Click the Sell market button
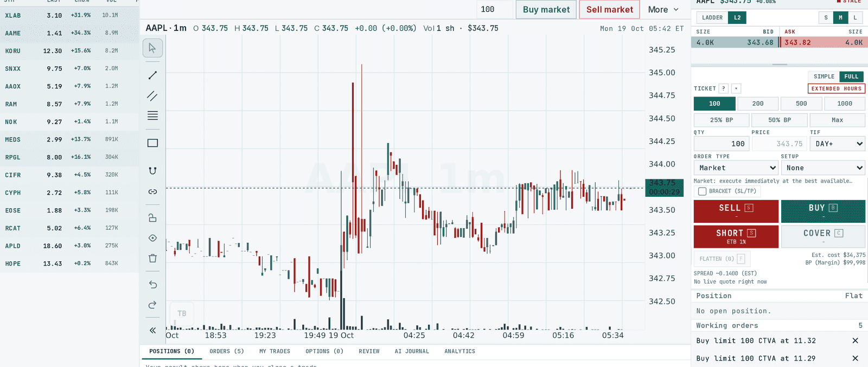The width and height of the screenshot is (868, 367). (609, 10)
